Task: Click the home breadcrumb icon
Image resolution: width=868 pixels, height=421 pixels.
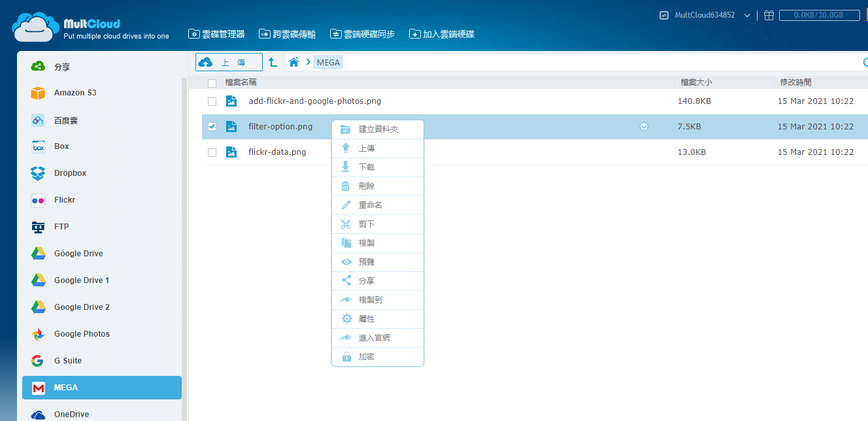Action: (x=294, y=62)
